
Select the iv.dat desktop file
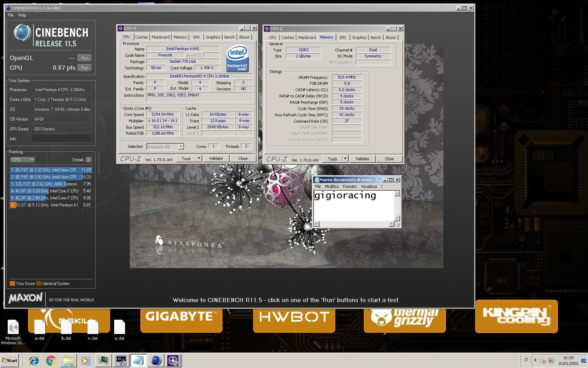click(x=93, y=330)
